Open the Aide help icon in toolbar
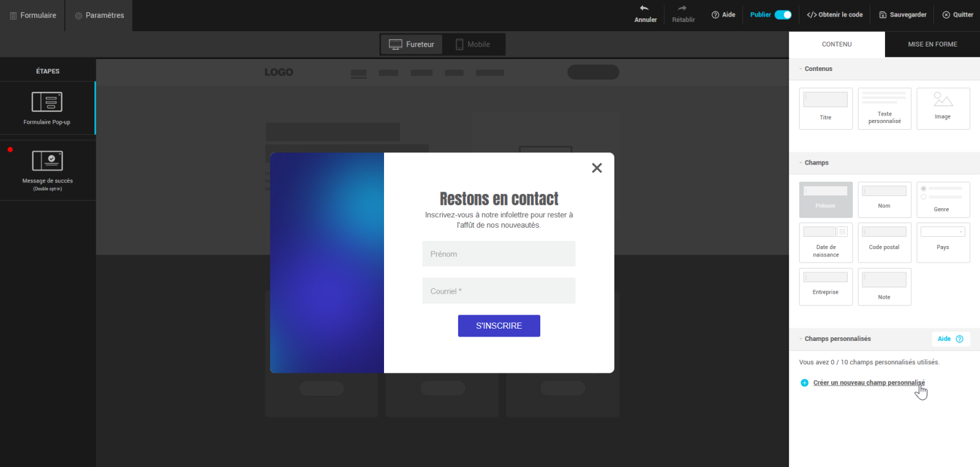 (715, 15)
